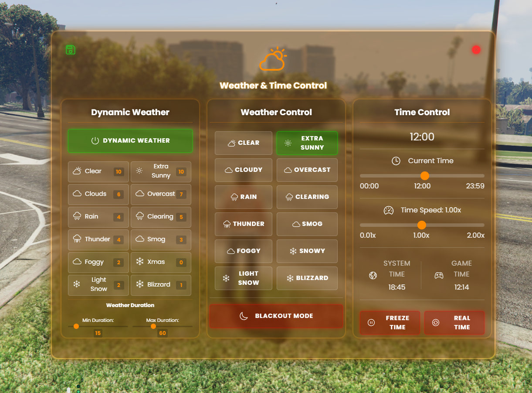The width and height of the screenshot is (532, 393).
Task: Click the Clearing rain icon in Dynamic Weather
Action: 140,216
